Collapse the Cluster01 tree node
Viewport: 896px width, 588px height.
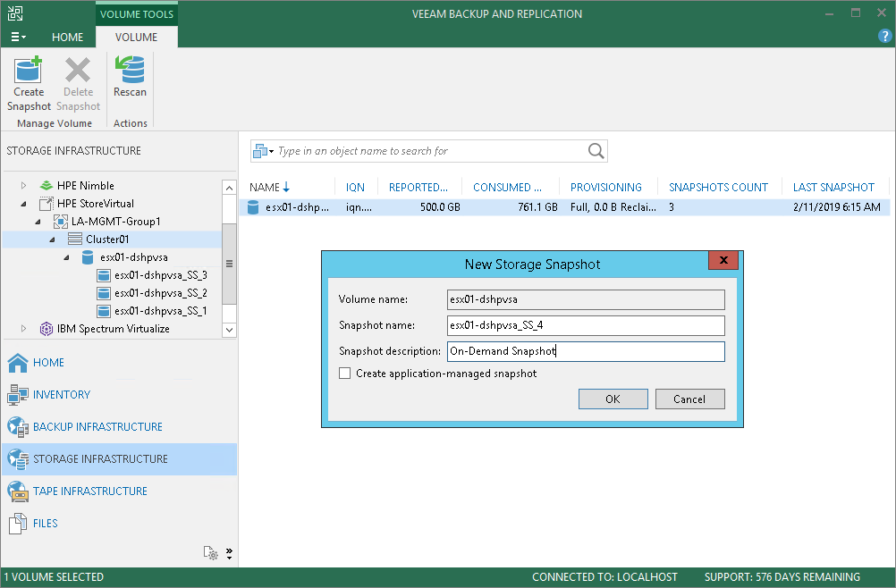point(52,239)
